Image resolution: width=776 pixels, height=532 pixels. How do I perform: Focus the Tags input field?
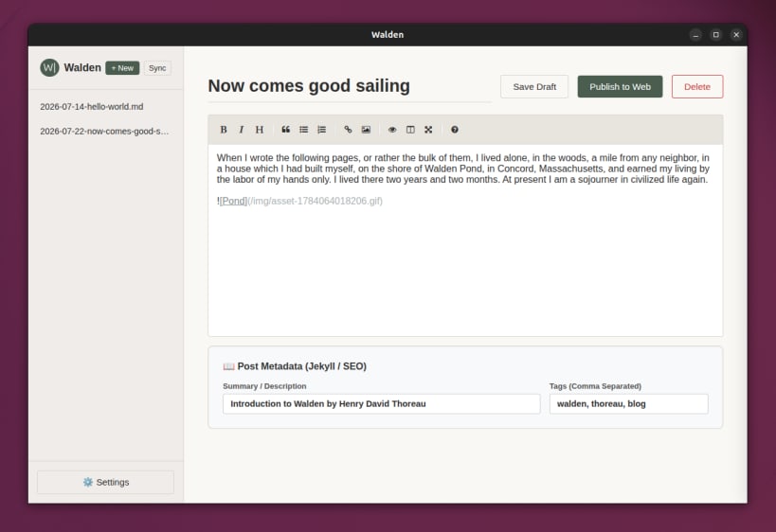[628, 404]
